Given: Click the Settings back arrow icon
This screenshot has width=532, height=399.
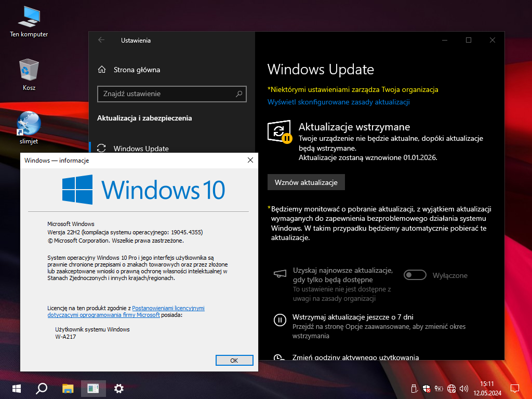Looking at the screenshot, I should (x=101, y=40).
